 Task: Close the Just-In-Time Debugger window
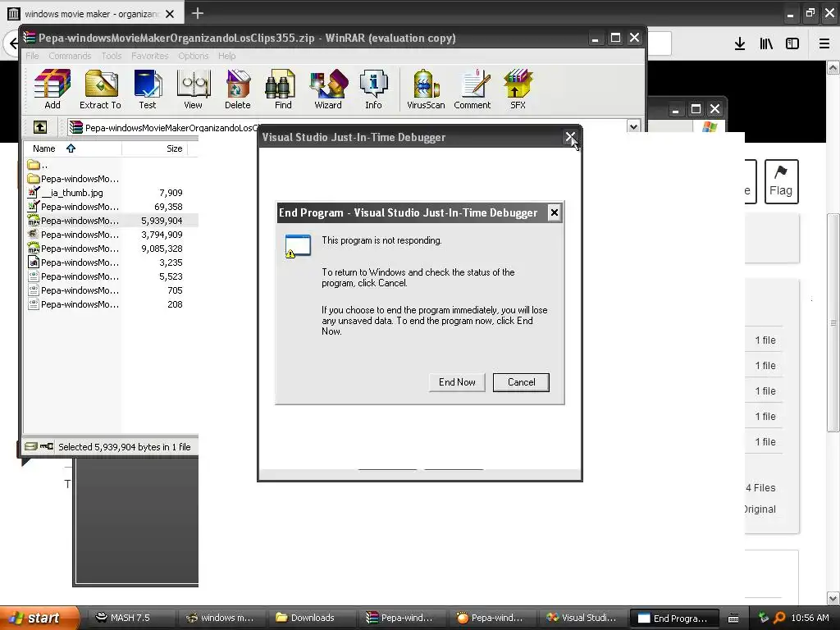[x=571, y=137]
